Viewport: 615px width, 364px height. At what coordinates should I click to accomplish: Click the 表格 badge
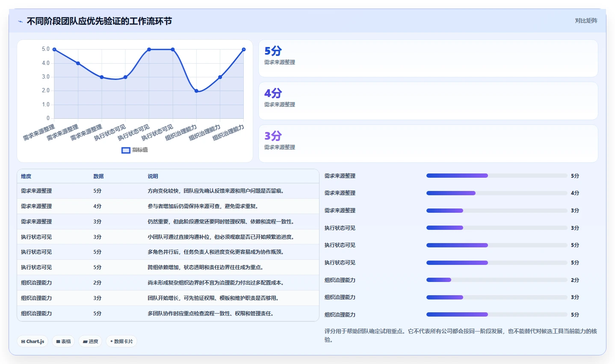[63, 341]
